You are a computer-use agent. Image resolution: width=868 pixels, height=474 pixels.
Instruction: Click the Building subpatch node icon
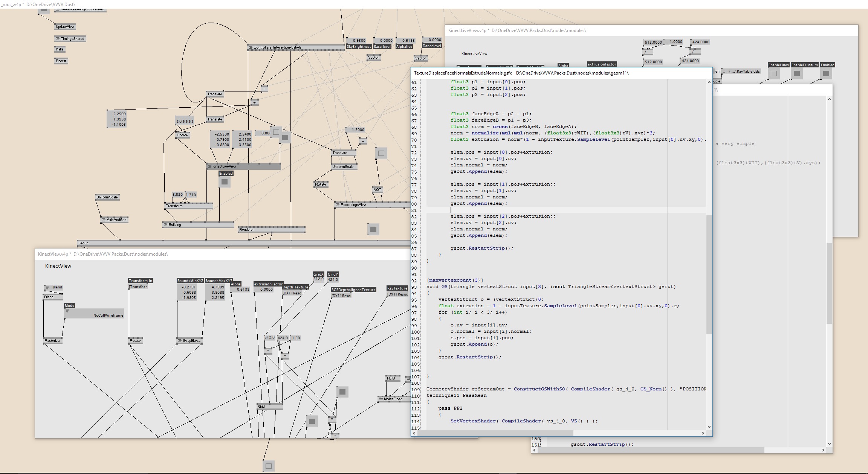(x=166, y=225)
